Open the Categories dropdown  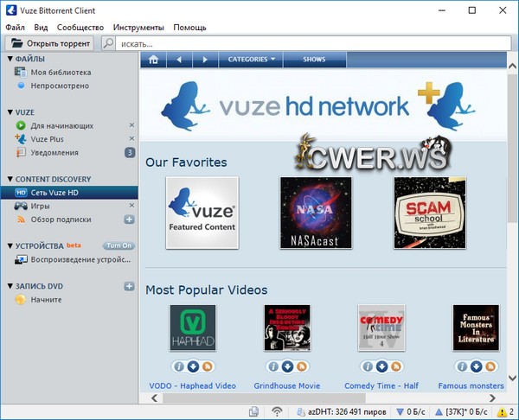pyautogui.click(x=251, y=60)
